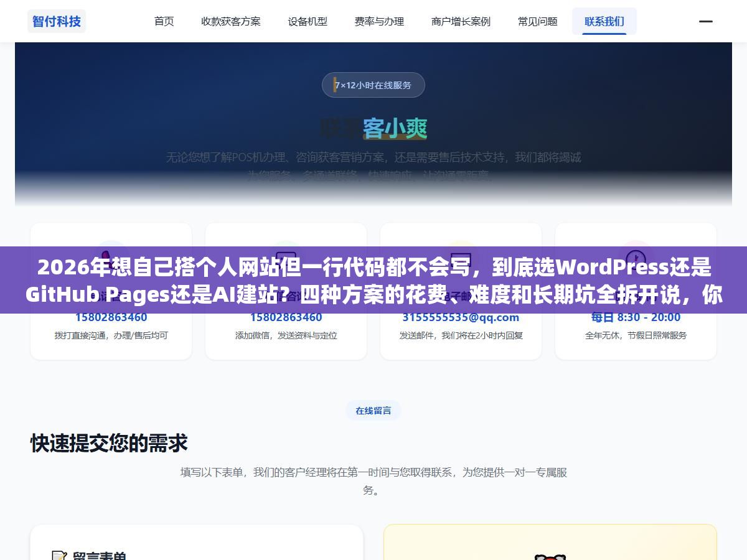Open 商户增长案例 nav link
The height and width of the screenshot is (560, 747).
[461, 21]
